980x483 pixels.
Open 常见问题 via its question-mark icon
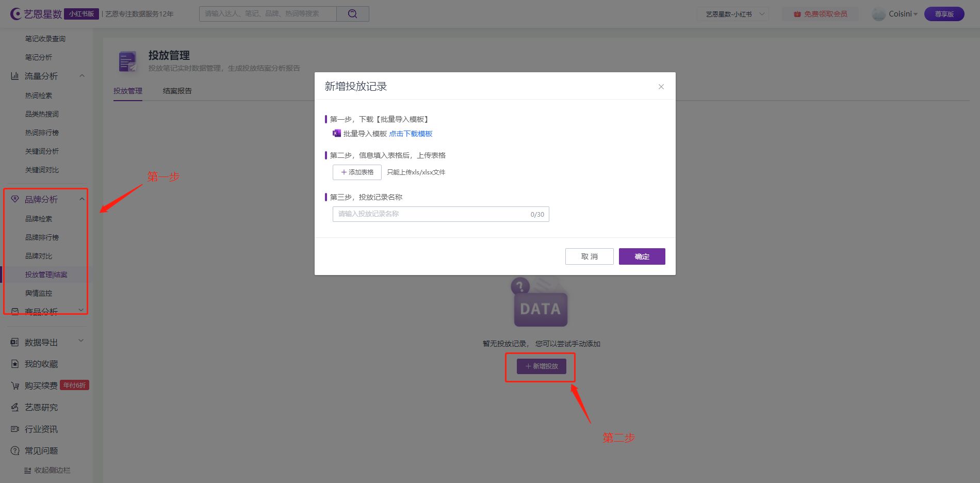pos(14,450)
